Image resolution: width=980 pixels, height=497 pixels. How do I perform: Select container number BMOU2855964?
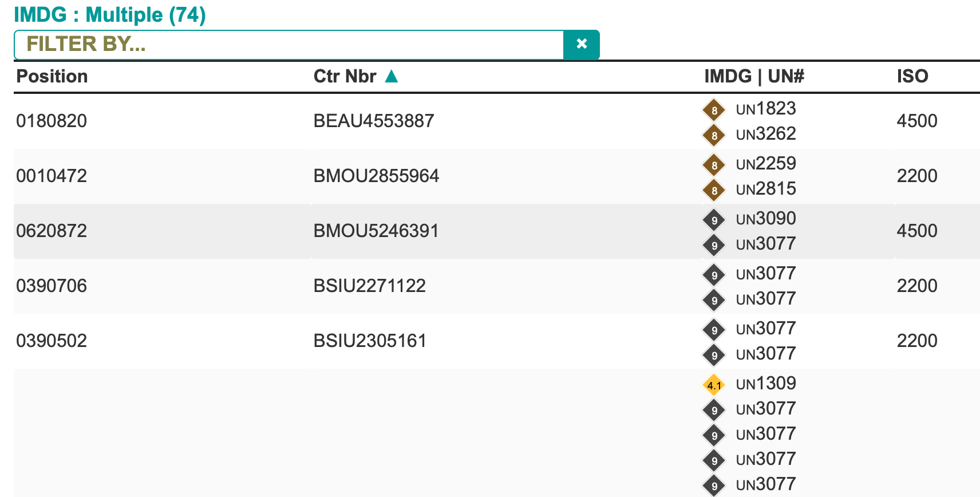(x=376, y=176)
